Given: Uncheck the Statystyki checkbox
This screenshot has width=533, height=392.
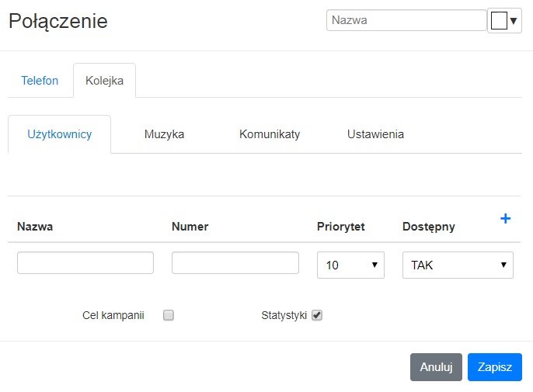Looking at the screenshot, I should point(317,315).
